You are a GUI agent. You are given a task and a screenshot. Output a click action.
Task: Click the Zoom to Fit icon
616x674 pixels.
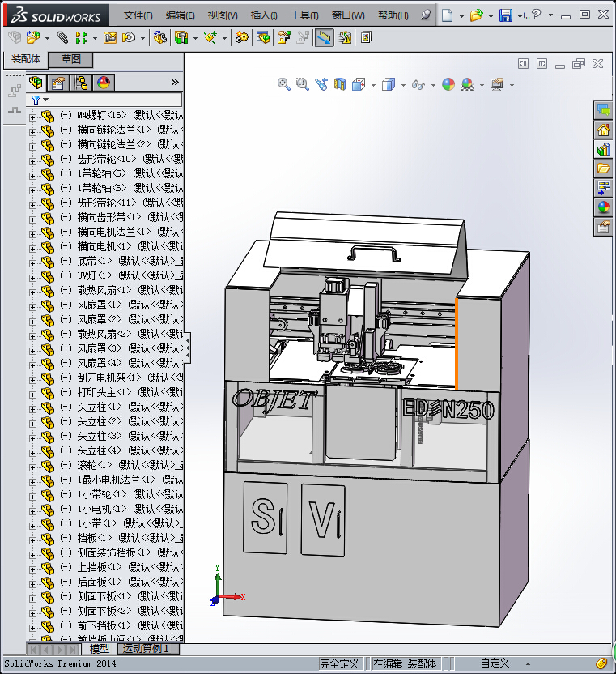point(284,84)
